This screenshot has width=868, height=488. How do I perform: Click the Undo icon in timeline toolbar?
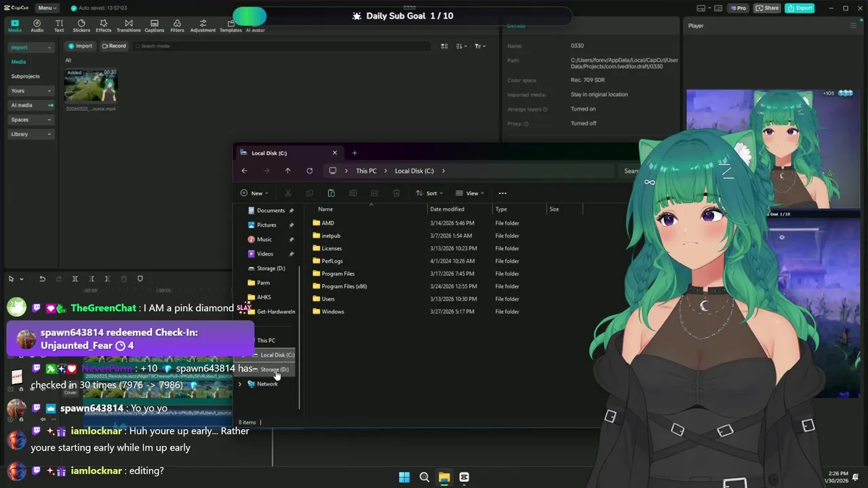tap(42, 279)
